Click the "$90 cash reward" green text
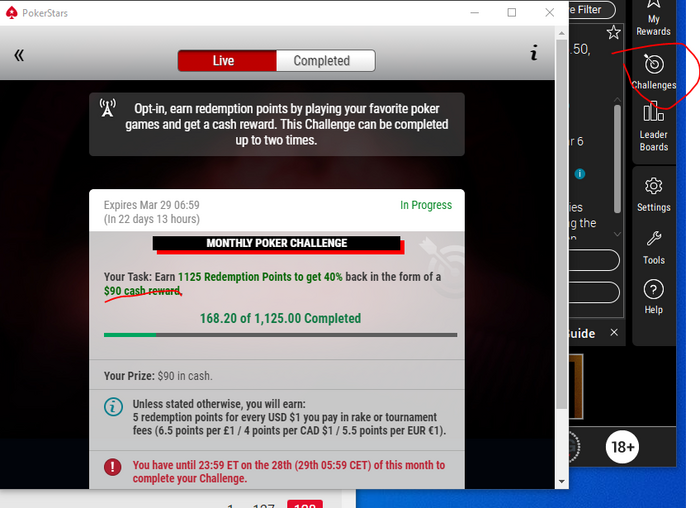Viewport: 700px width, 508px height. 142,291
